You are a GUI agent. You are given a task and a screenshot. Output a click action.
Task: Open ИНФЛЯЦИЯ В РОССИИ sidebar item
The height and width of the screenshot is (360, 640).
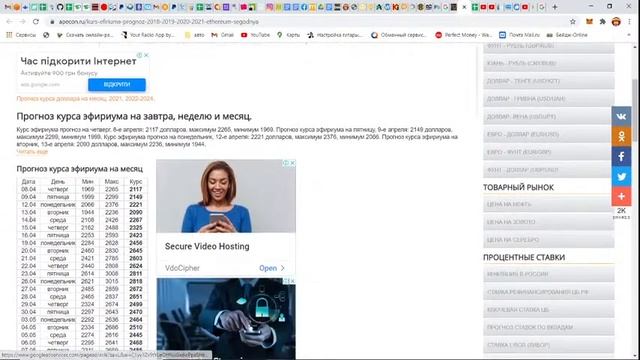tap(549, 274)
